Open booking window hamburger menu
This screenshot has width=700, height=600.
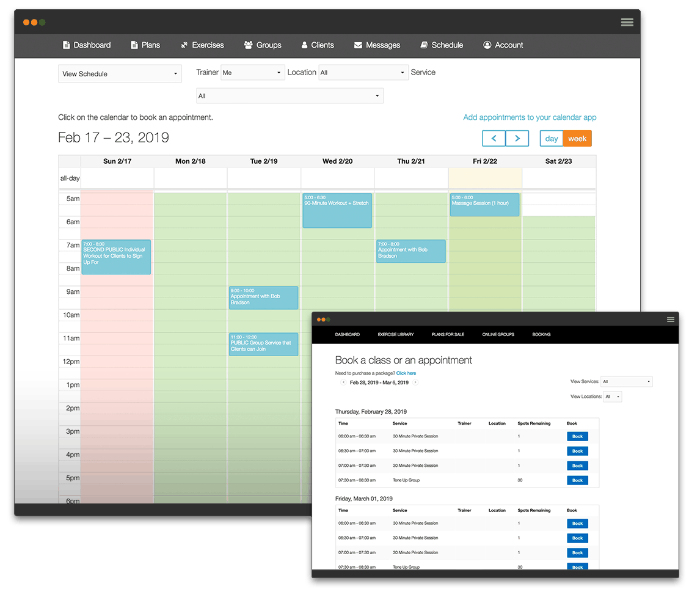click(x=671, y=319)
